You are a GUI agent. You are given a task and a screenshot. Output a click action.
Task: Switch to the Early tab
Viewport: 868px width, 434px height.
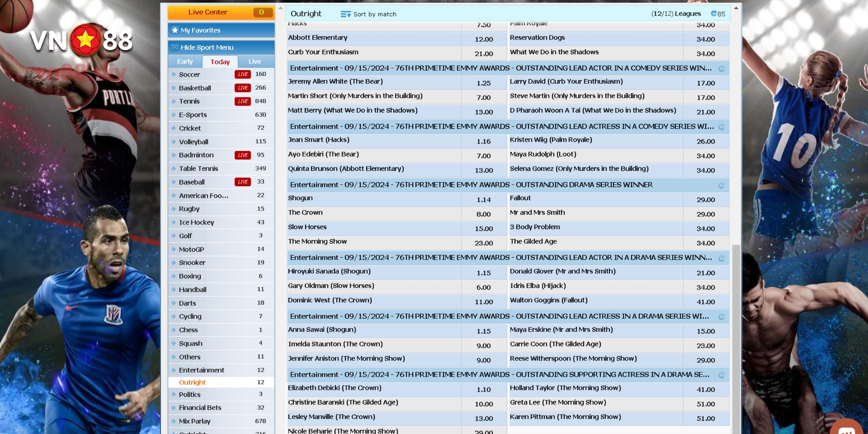point(185,61)
